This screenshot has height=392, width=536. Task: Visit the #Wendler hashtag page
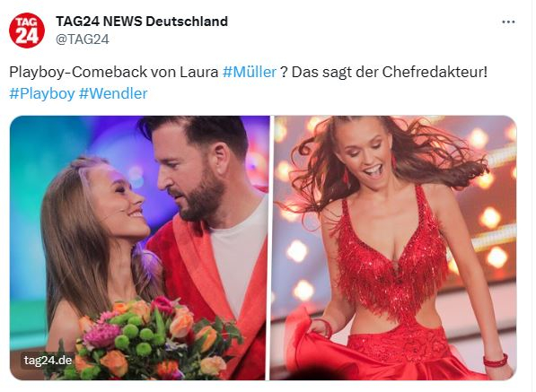tap(113, 93)
